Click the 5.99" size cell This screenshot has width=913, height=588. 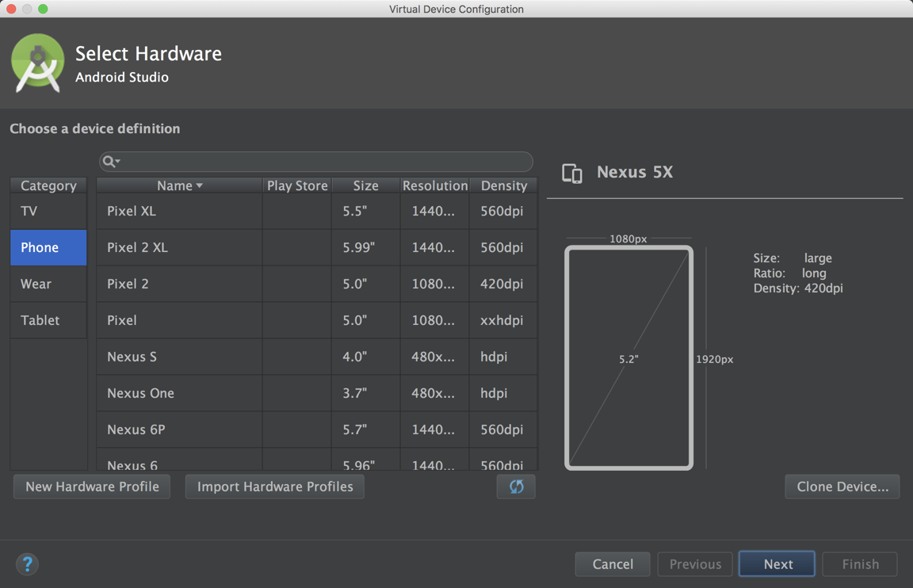(x=365, y=247)
